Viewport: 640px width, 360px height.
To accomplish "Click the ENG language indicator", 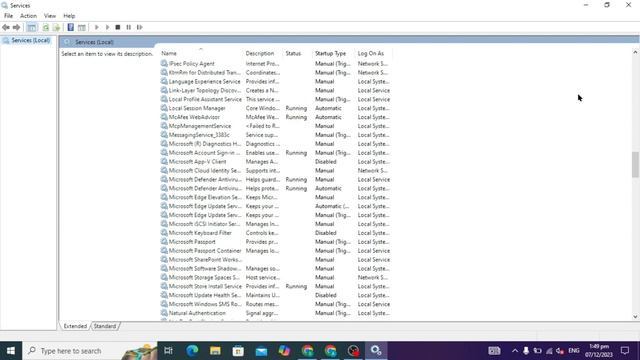I will coord(574,351).
